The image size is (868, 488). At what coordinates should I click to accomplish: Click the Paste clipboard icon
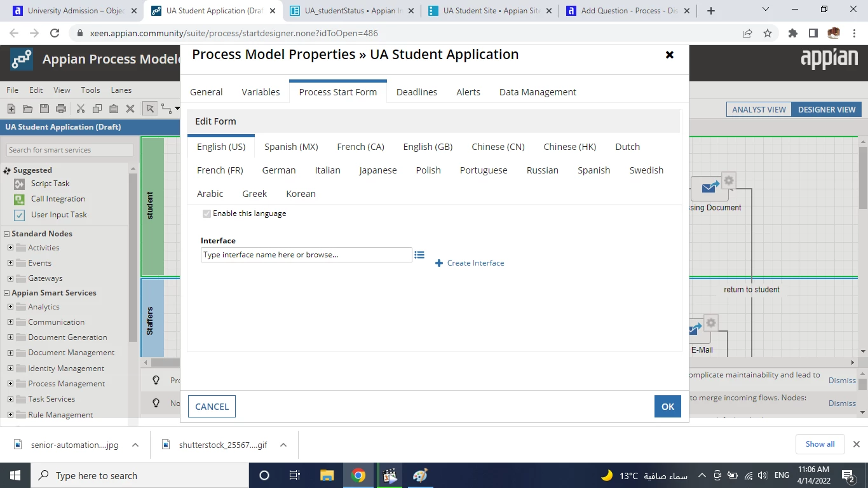click(x=114, y=109)
